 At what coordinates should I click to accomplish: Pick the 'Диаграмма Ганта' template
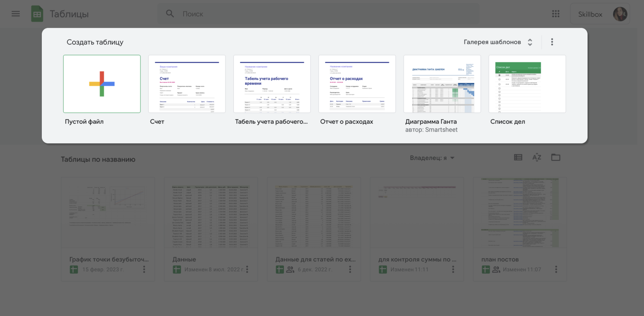point(442,84)
